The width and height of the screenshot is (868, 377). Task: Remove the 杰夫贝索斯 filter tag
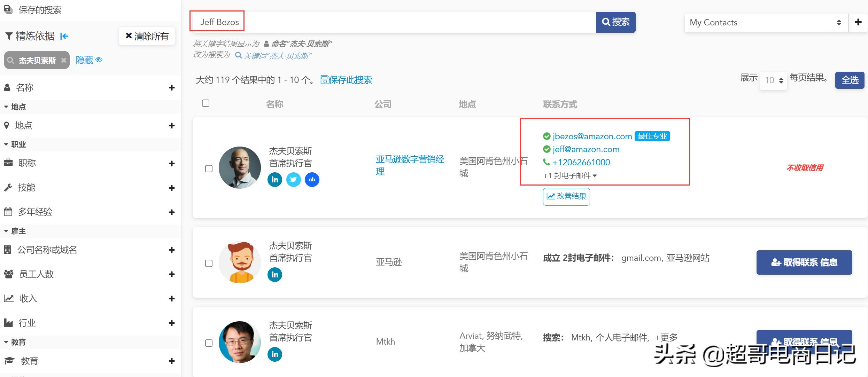pyautogui.click(x=64, y=60)
